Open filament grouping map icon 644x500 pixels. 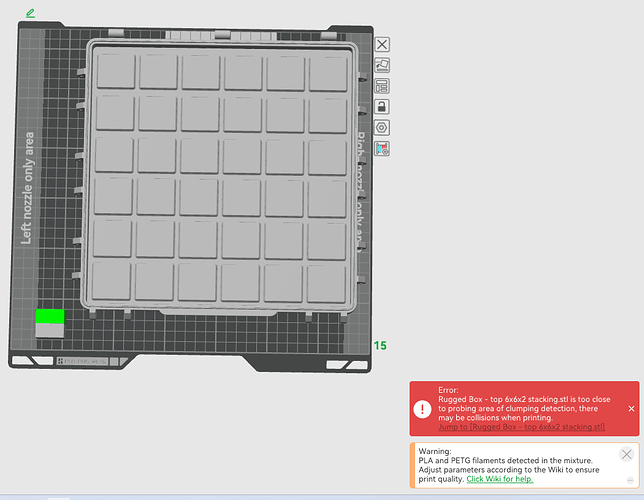pyautogui.click(x=382, y=149)
